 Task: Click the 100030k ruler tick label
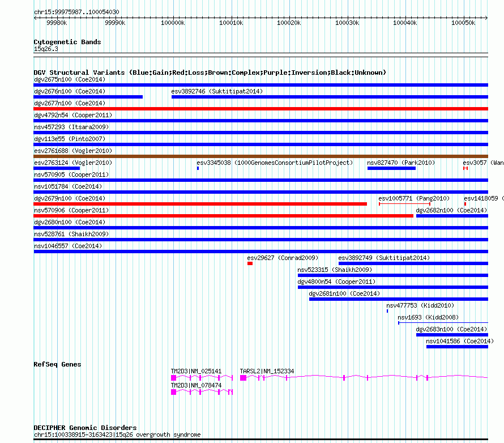click(347, 23)
